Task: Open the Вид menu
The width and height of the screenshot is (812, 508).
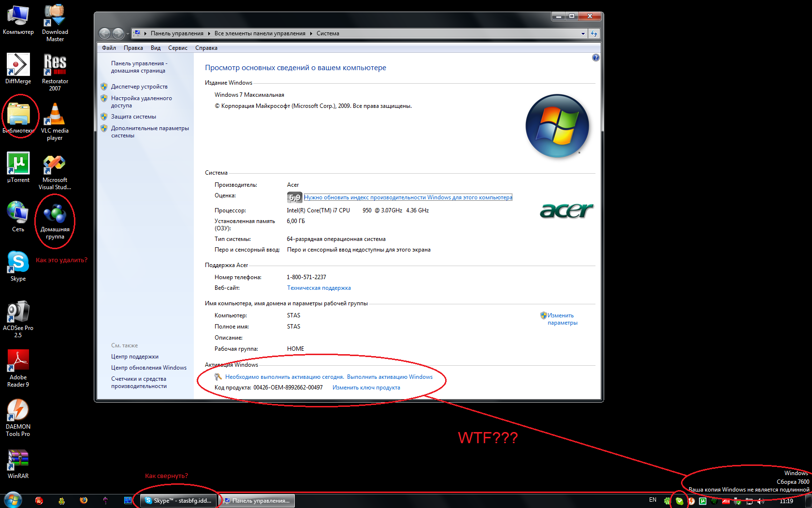Action: 155,48
